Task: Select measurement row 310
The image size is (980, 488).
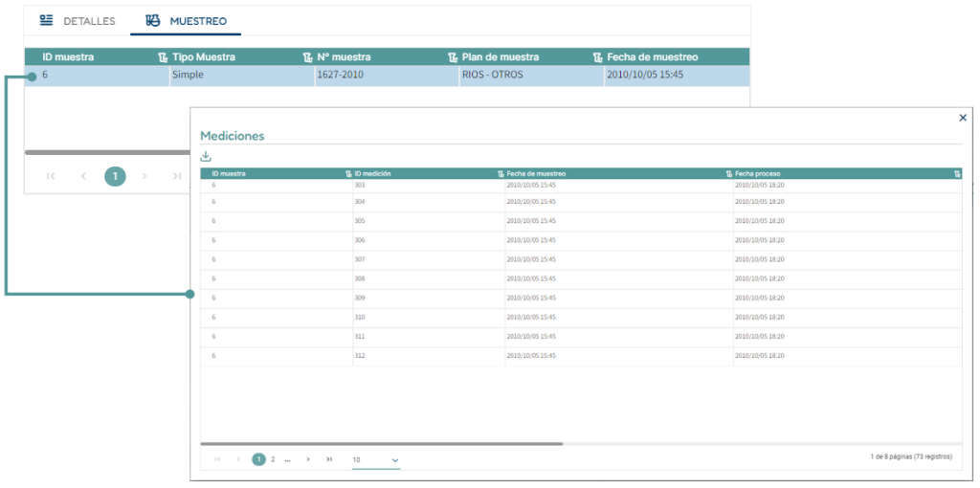Action: tap(581, 318)
